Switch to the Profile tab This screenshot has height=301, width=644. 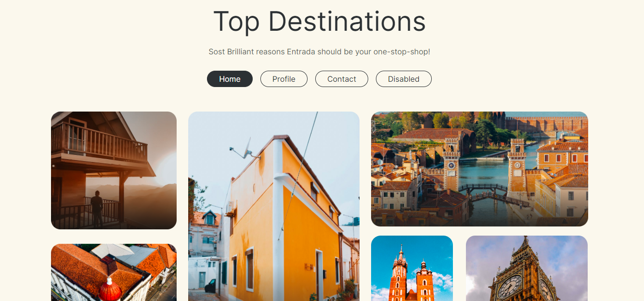284,79
